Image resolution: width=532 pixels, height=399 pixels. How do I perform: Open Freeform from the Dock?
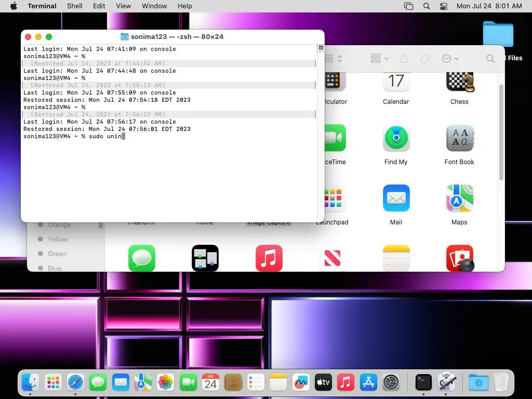(x=301, y=383)
